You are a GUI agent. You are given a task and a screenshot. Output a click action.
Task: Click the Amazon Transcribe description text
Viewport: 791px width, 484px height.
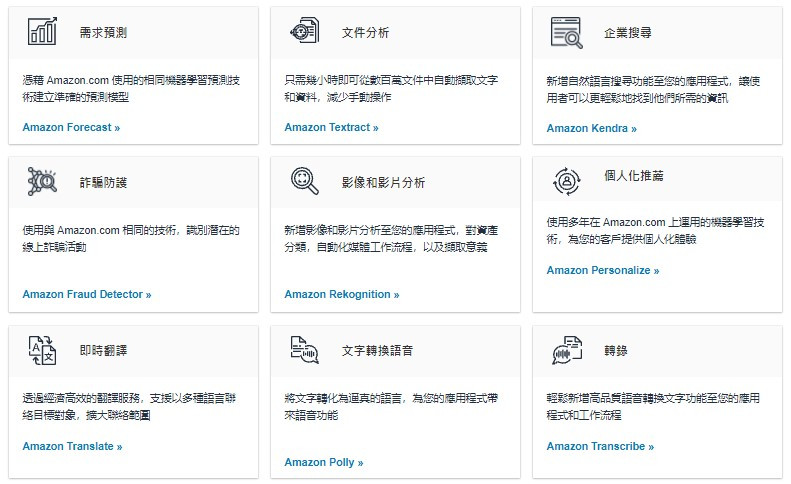pos(653,406)
